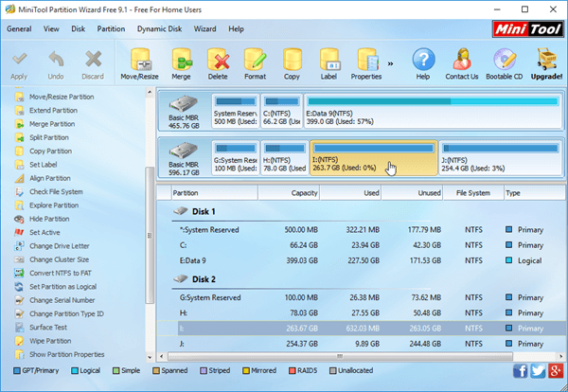Select the E:Data 9 partition block

[433, 111]
